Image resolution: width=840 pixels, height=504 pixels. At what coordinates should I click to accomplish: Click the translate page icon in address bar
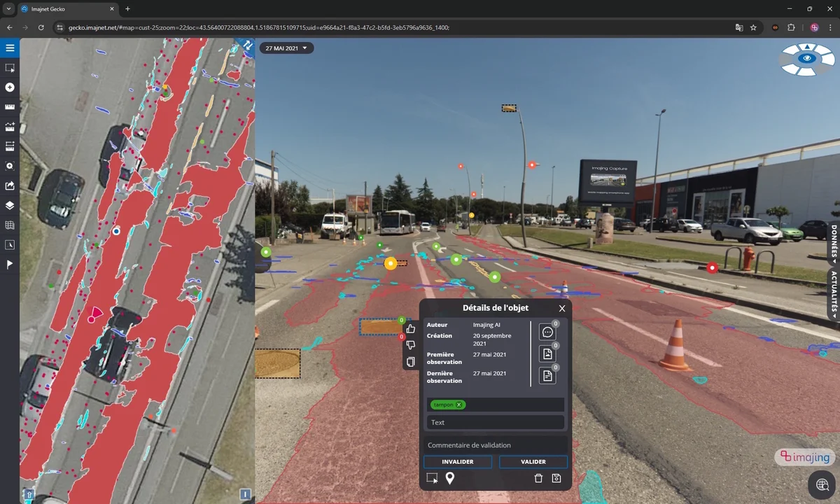(739, 28)
